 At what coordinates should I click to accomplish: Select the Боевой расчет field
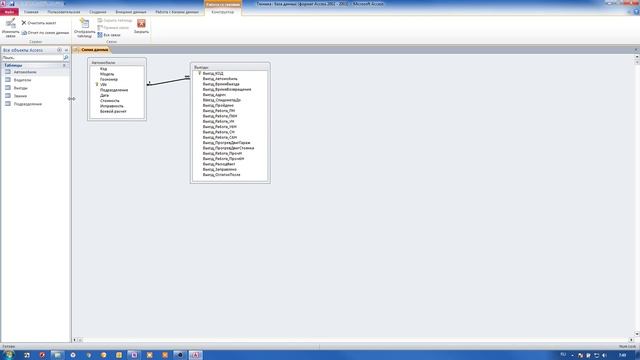click(x=113, y=111)
